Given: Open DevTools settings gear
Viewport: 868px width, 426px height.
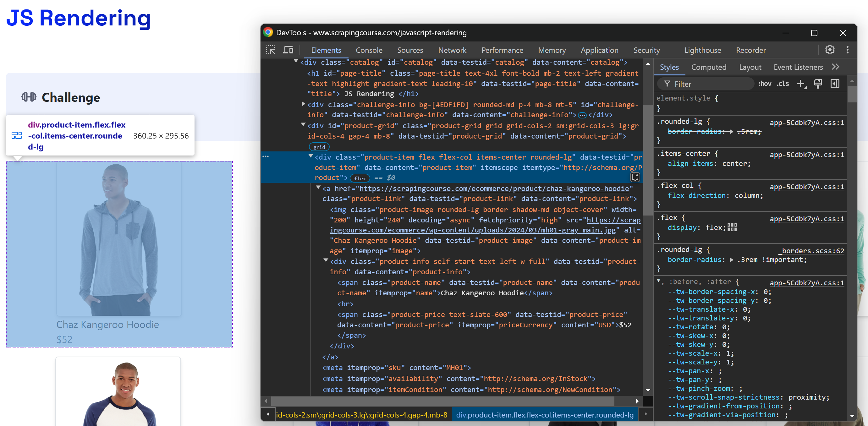Looking at the screenshot, I should point(830,50).
